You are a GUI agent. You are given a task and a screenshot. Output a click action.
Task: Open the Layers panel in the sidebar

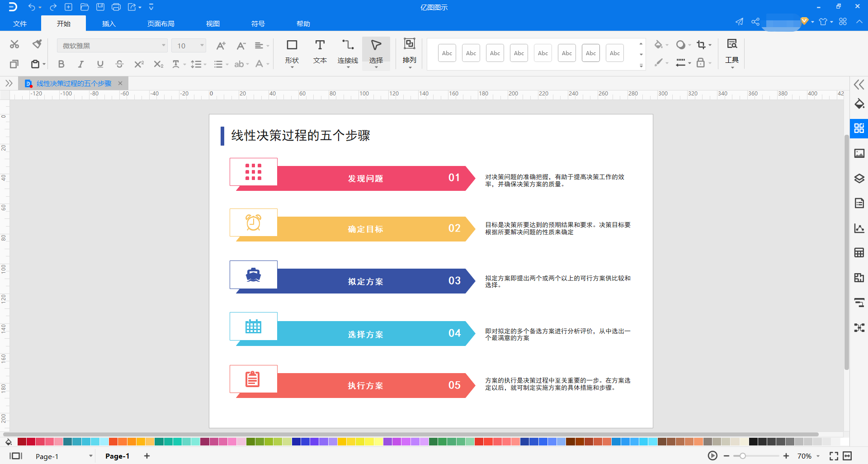coord(859,178)
